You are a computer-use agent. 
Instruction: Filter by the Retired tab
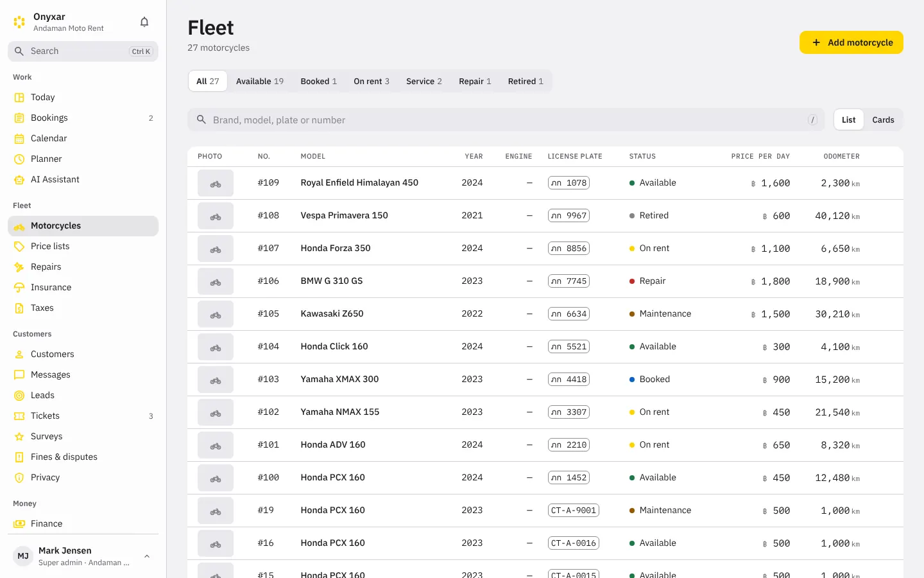click(526, 82)
